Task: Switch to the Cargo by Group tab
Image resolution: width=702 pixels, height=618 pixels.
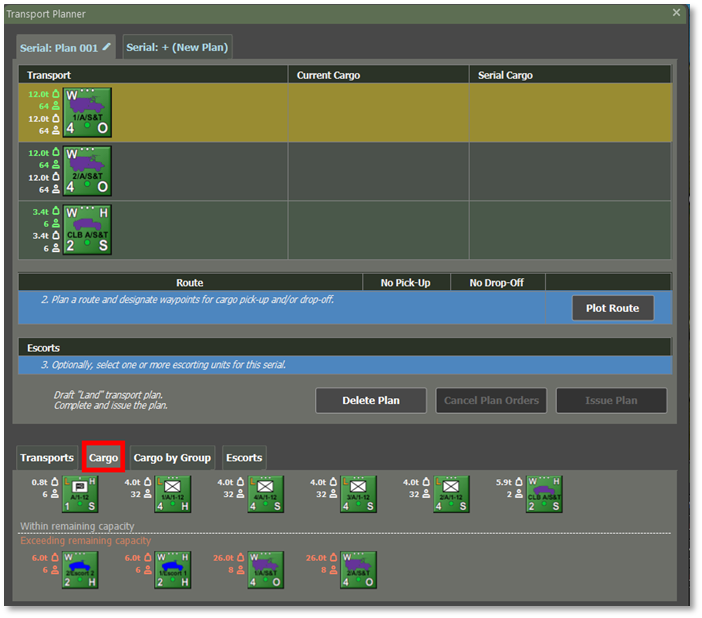Action: click(x=172, y=458)
